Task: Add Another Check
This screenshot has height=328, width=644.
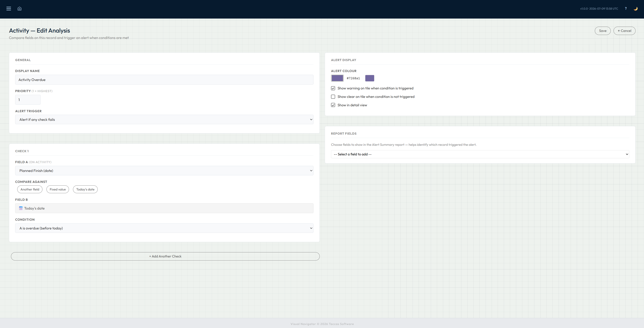Action: click(x=165, y=256)
